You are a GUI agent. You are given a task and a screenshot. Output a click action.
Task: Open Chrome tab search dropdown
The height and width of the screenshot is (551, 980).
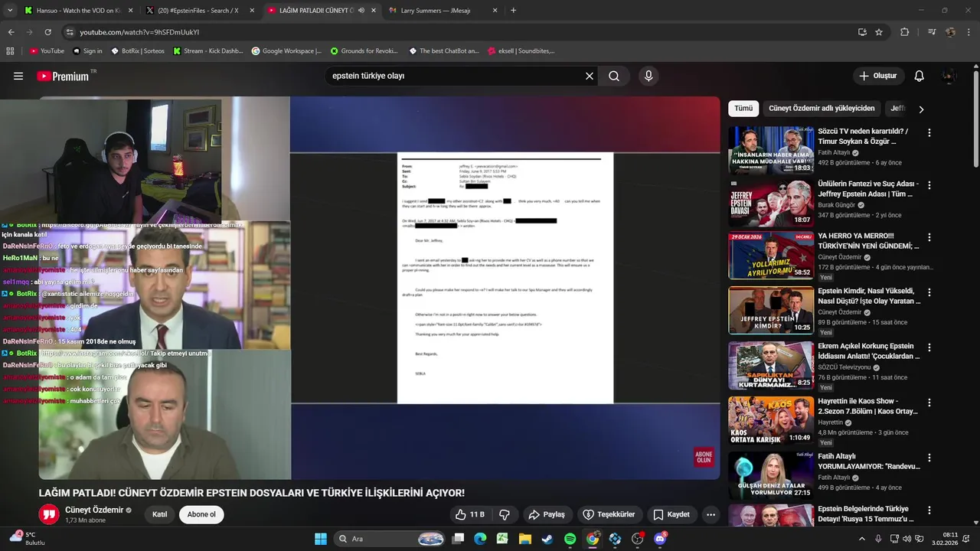10,11
